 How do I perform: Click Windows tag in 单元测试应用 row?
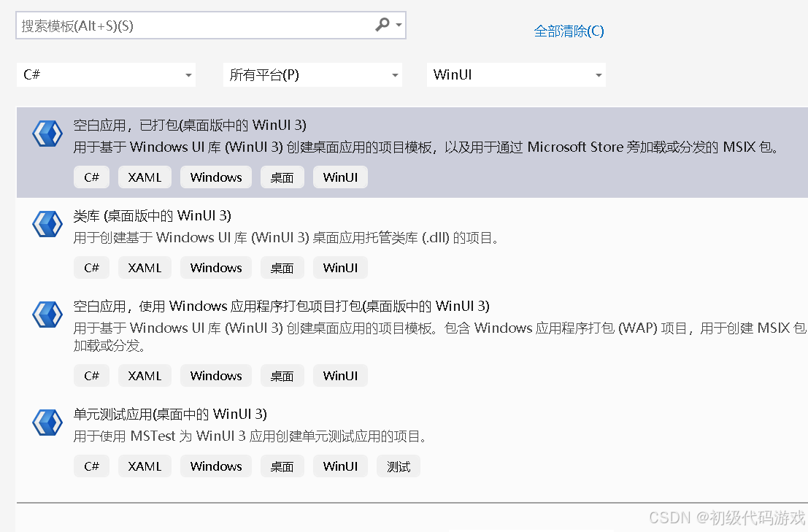216,466
